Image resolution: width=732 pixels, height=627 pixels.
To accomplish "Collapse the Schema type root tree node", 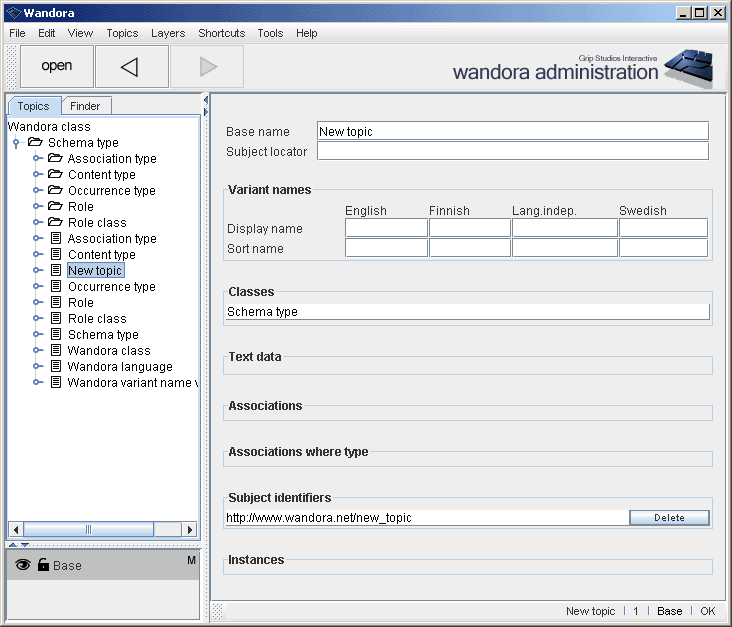I will click(x=17, y=143).
